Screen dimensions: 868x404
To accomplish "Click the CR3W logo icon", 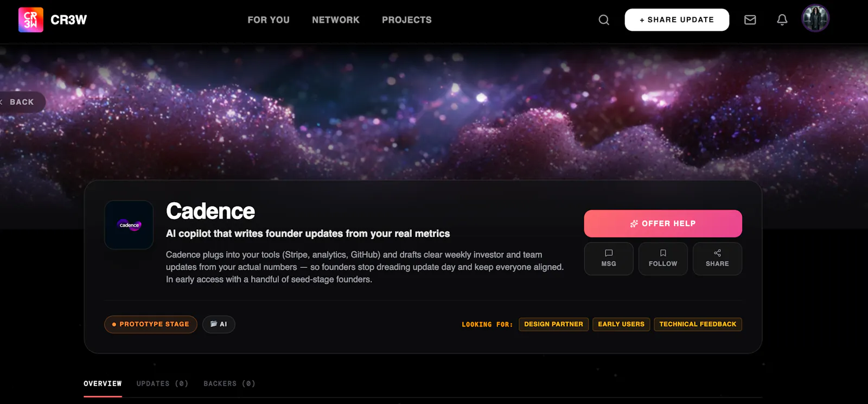I will [31, 20].
